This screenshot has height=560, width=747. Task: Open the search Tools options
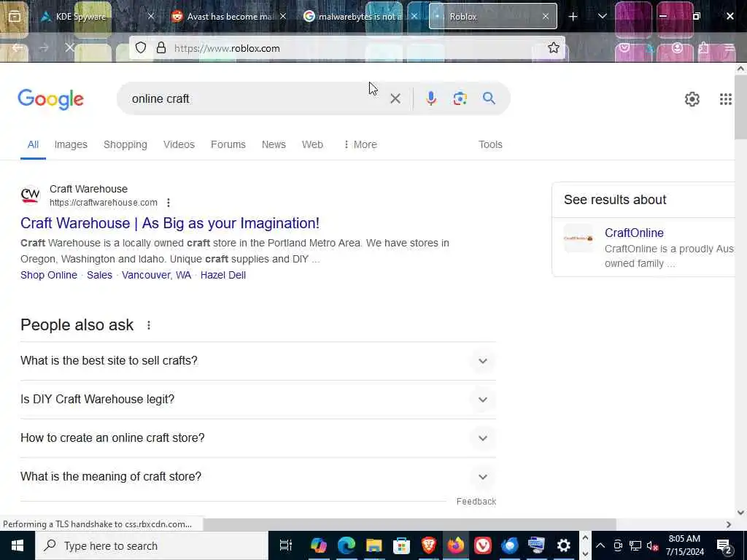coord(490,145)
